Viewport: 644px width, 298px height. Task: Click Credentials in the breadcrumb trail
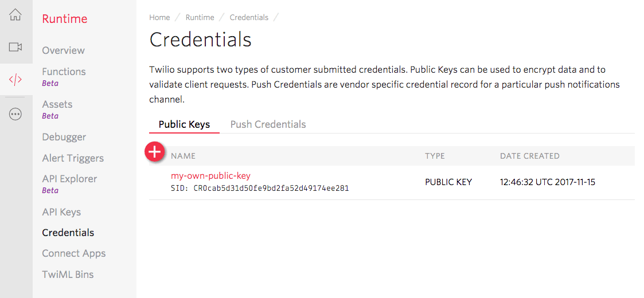click(x=249, y=18)
